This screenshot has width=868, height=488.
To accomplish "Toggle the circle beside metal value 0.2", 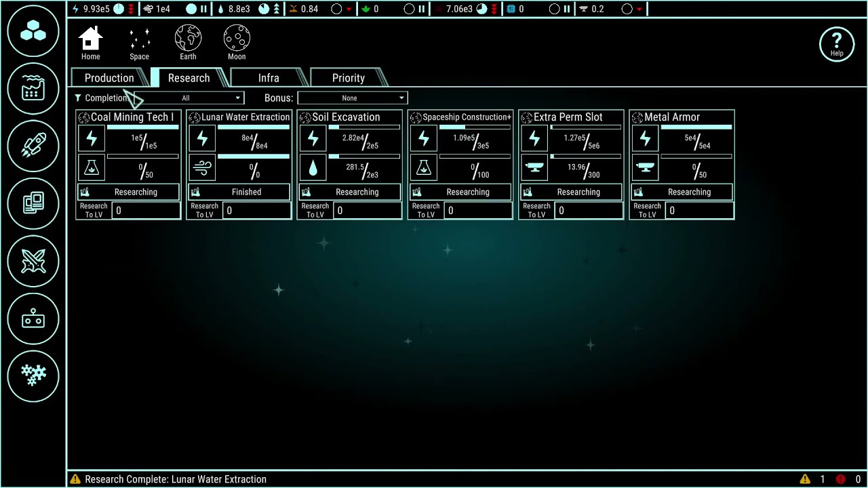I will coord(627,9).
